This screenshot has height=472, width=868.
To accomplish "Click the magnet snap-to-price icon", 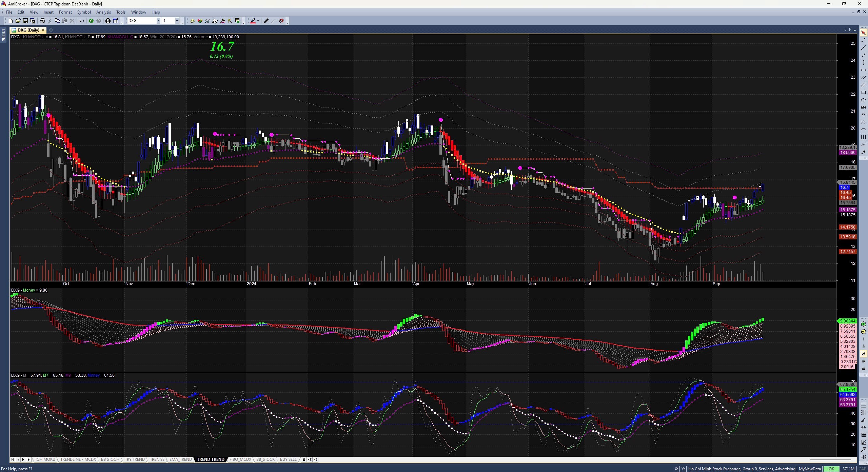I will tap(281, 21).
